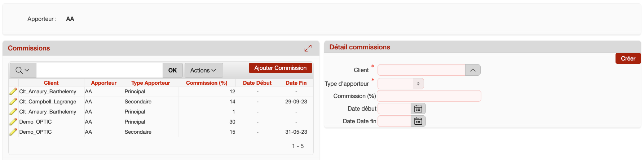Open the Date fin calendar picker
The height and width of the screenshot is (160, 644).
tap(418, 121)
